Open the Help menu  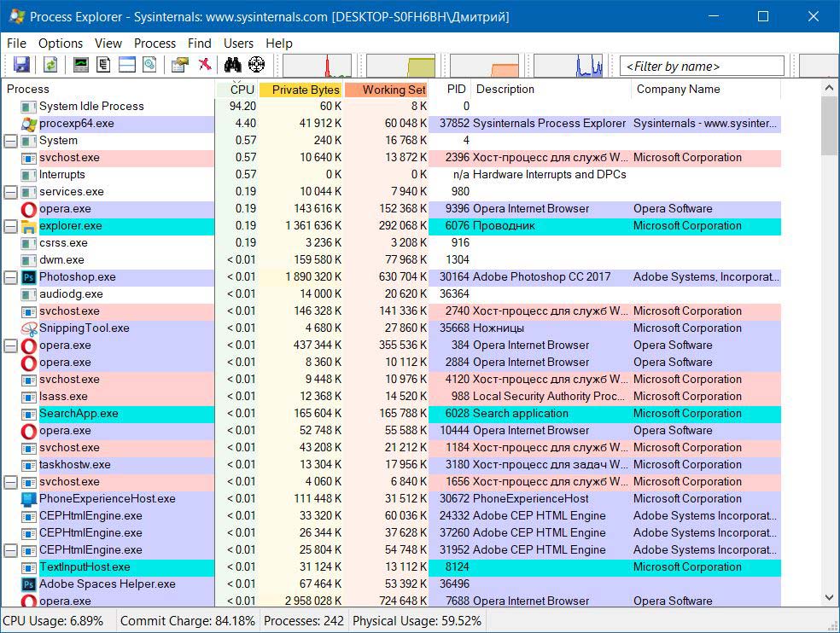[279, 44]
